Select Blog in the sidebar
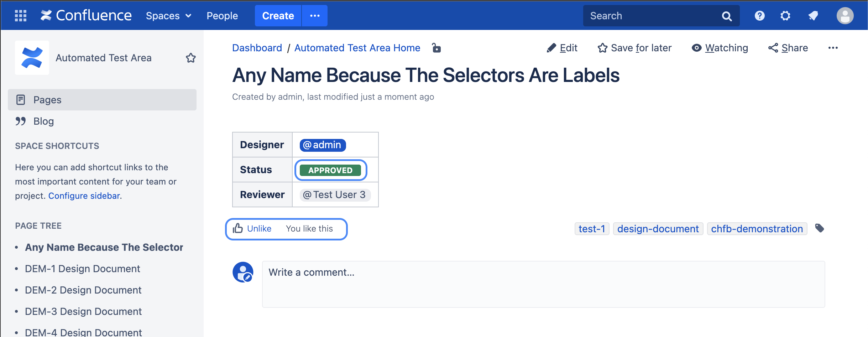Screen dimensions: 868x337 tap(43, 121)
